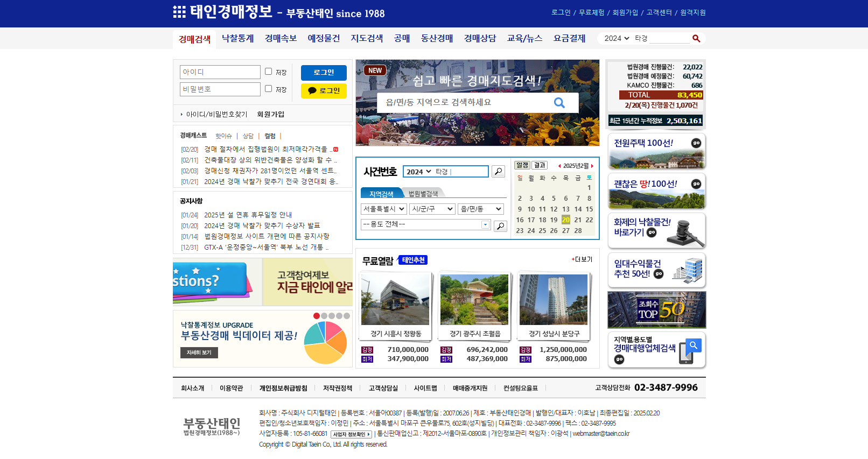Switch to the 법원별검색 tab
This screenshot has height=459, width=868.
click(x=423, y=194)
